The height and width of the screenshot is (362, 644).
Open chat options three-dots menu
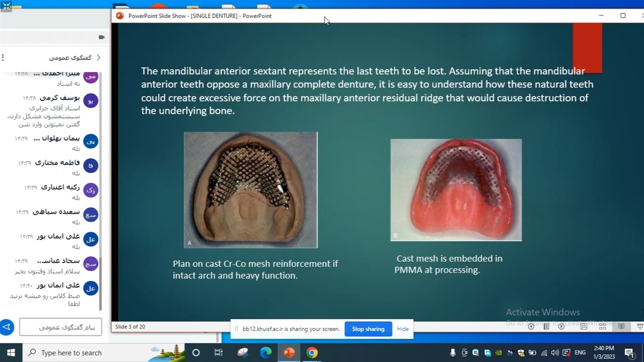[x=3, y=57]
